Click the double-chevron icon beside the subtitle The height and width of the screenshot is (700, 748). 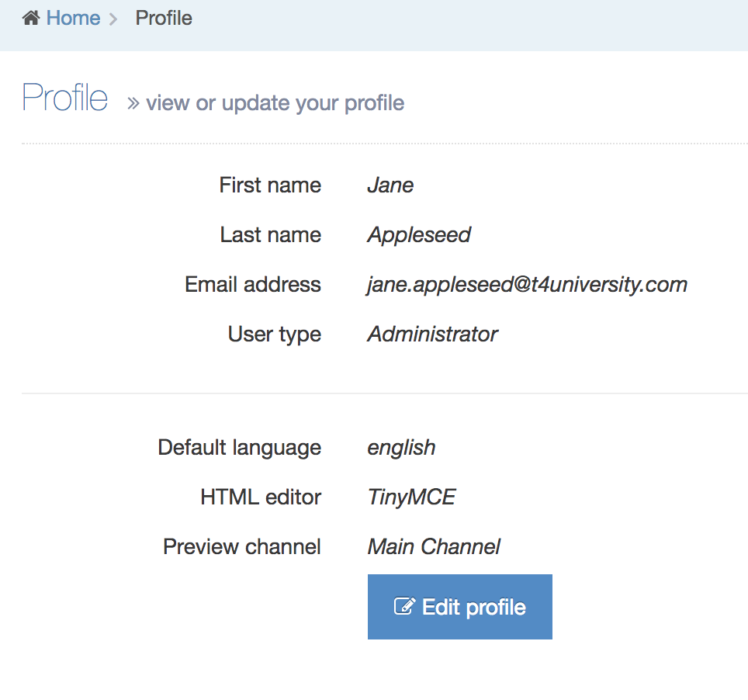[133, 103]
